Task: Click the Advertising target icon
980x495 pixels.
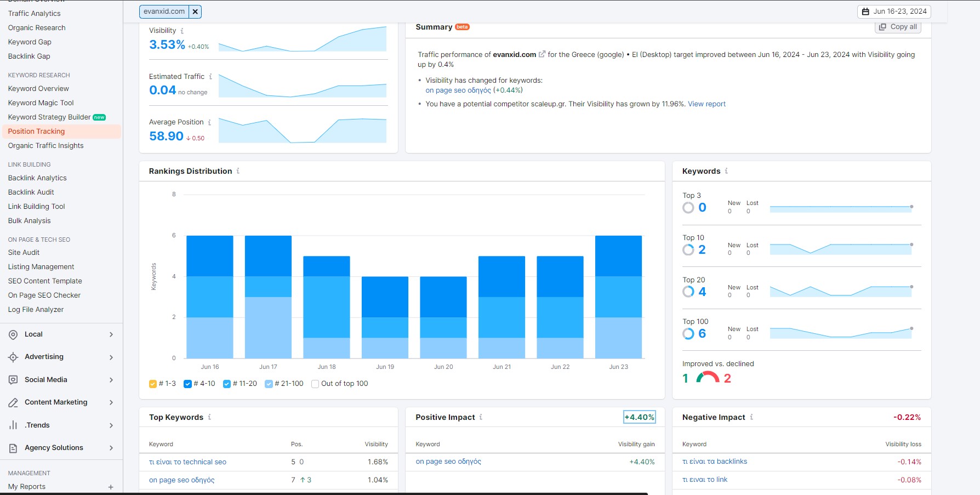Action: click(x=13, y=357)
